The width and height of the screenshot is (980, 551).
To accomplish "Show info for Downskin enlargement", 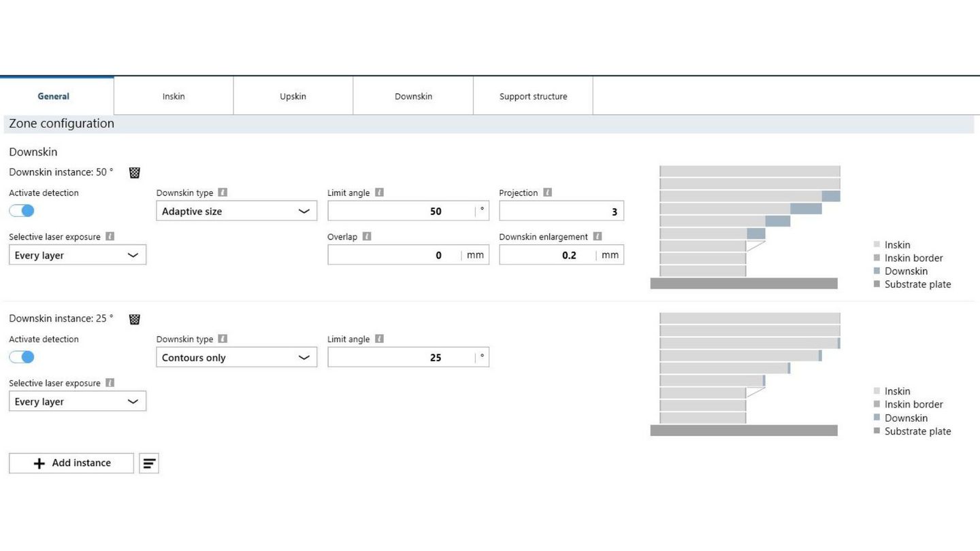I will (x=598, y=237).
